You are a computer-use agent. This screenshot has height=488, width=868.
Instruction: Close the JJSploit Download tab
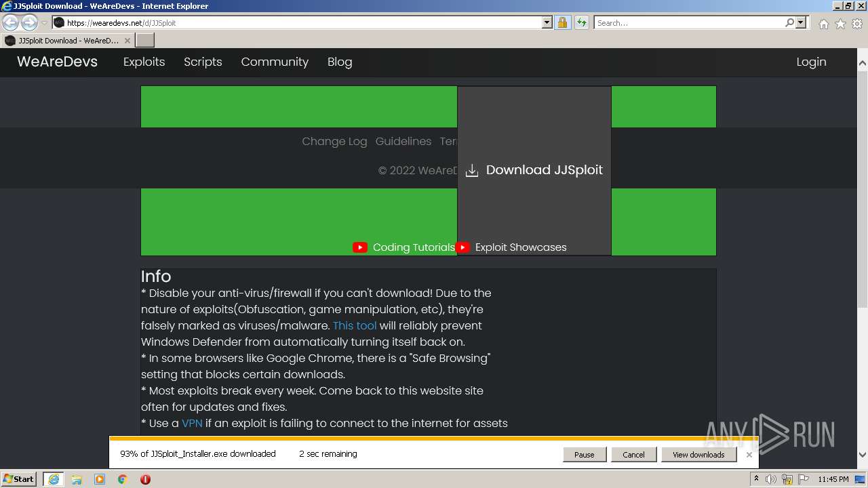click(127, 41)
